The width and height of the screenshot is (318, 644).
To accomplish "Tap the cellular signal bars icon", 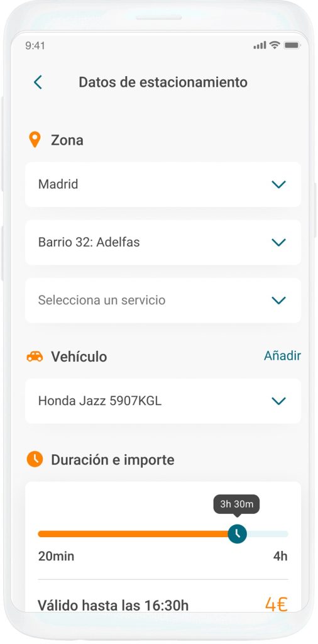I will tap(260, 45).
